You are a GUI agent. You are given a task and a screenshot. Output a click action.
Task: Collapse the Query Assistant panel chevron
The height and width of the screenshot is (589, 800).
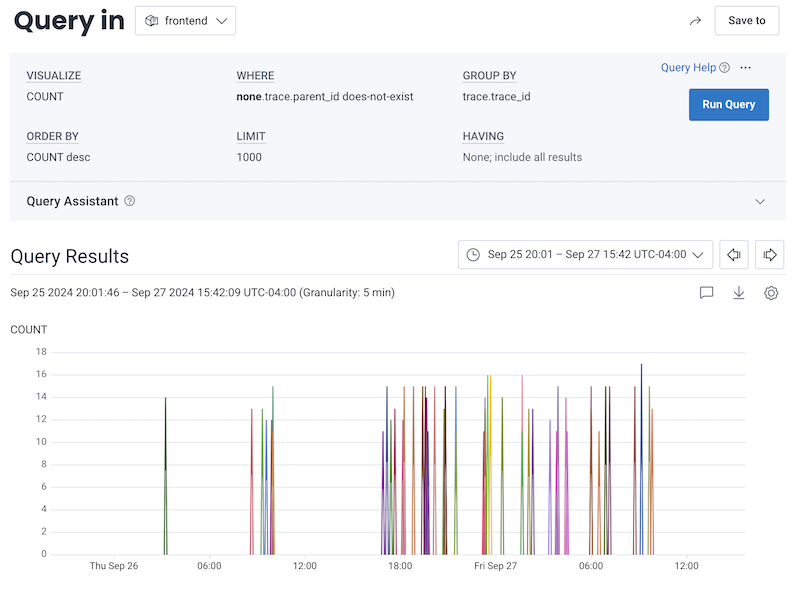pos(760,201)
